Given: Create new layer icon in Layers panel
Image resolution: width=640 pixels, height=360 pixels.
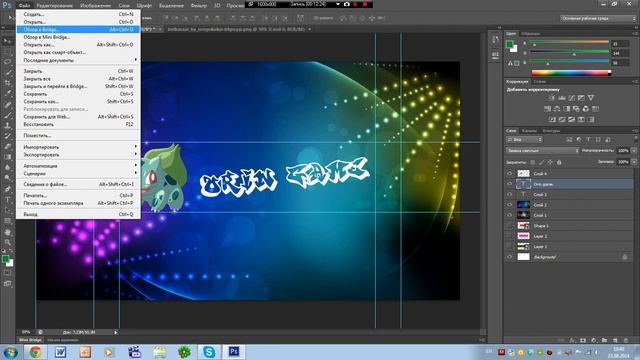Looking at the screenshot, I should click(x=615, y=340).
